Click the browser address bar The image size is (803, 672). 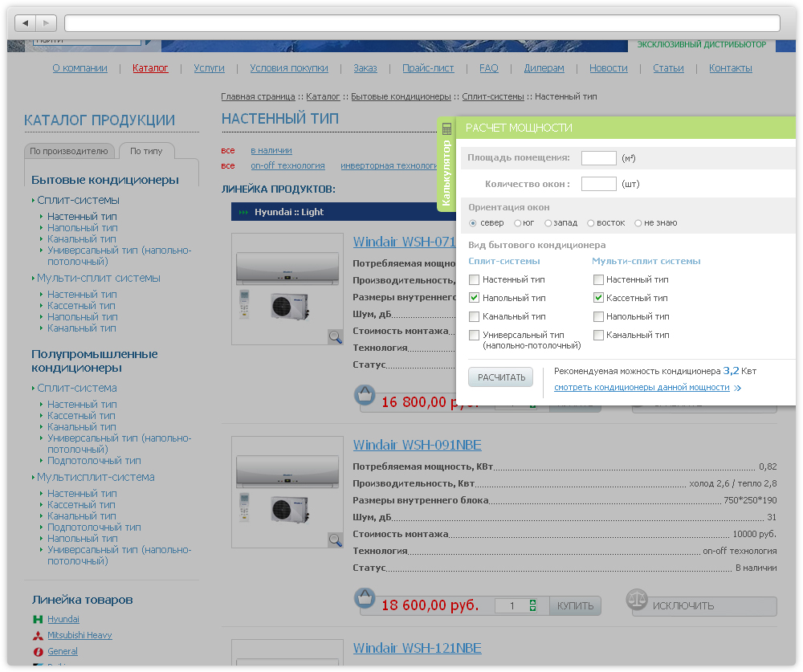pyautogui.click(x=422, y=23)
